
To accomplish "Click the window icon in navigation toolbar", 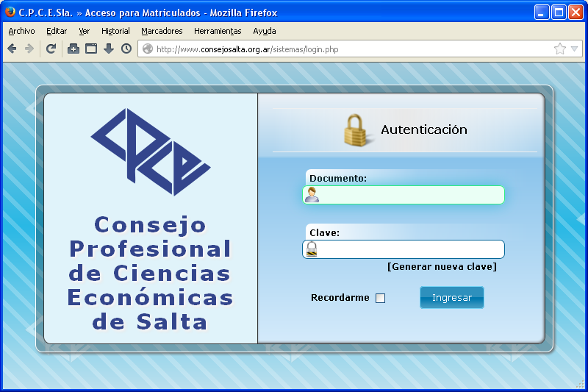I will (x=91, y=49).
